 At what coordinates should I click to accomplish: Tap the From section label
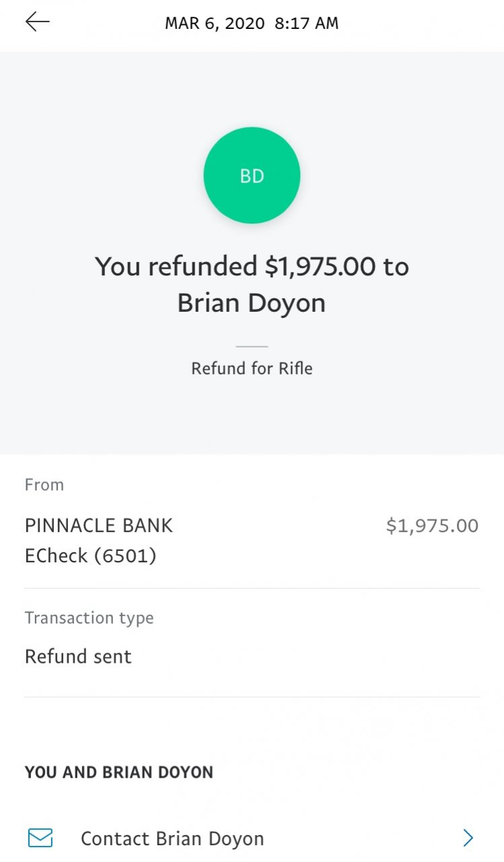tap(44, 485)
